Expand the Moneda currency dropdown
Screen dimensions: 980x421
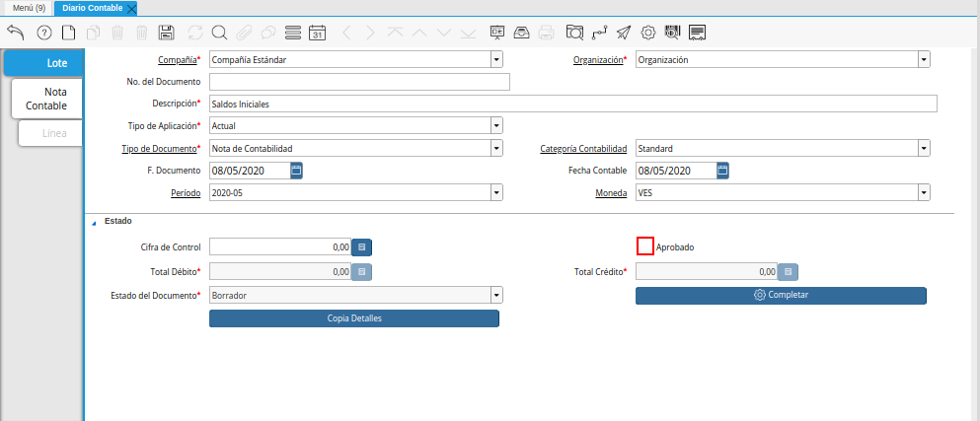pos(924,192)
